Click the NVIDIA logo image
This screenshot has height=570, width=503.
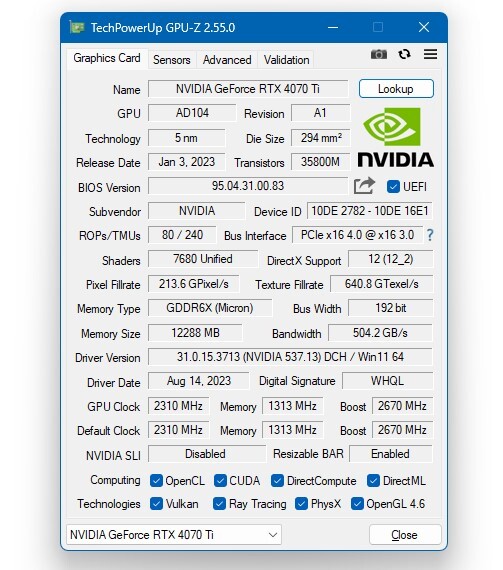click(395, 137)
